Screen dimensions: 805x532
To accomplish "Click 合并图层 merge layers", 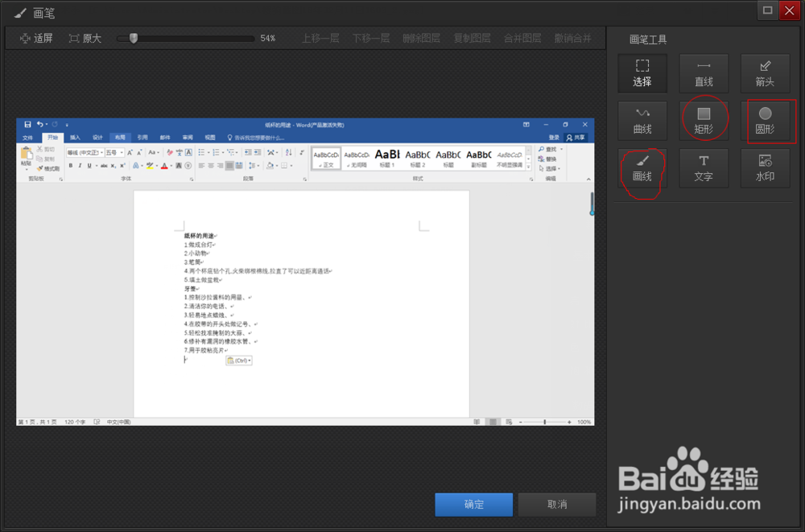I will pyautogui.click(x=522, y=39).
